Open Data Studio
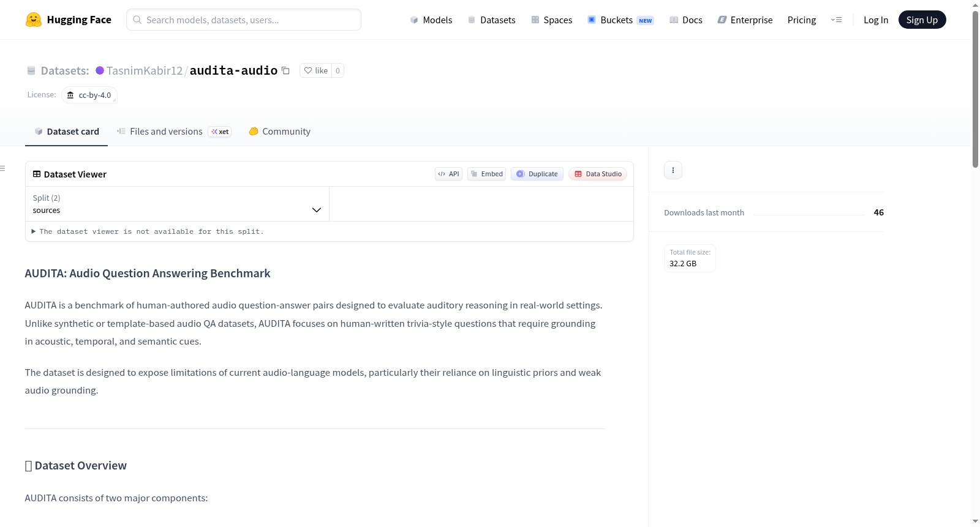 tap(598, 174)
